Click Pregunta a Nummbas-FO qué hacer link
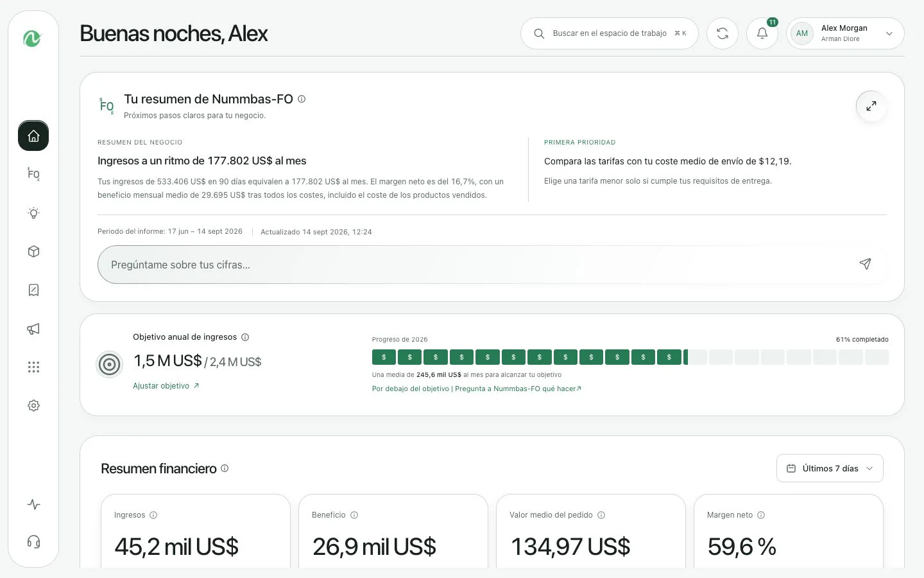The height and width of the screenshot is (578, 924). pyautogui.click(x=518, y=389)
